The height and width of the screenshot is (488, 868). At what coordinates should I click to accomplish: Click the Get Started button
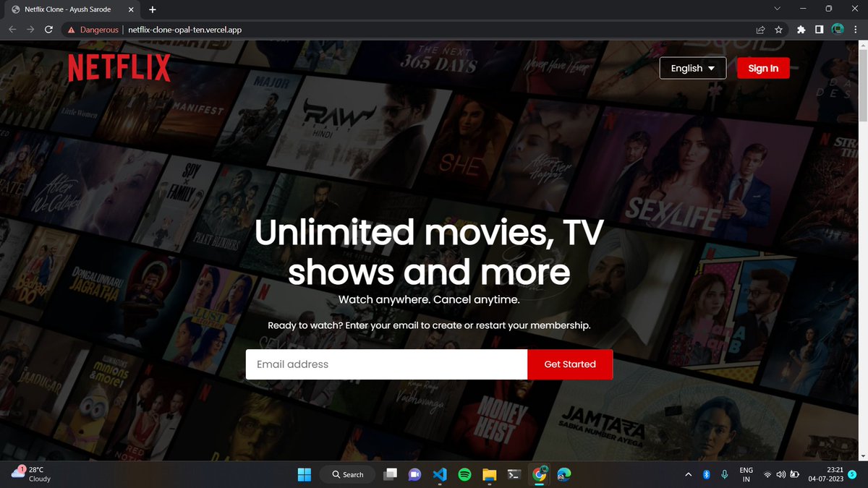pyautogui.click(x=570, y=364)
